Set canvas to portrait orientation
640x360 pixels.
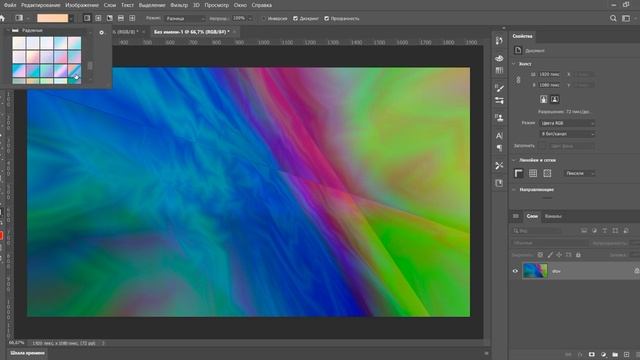point(544,99)
